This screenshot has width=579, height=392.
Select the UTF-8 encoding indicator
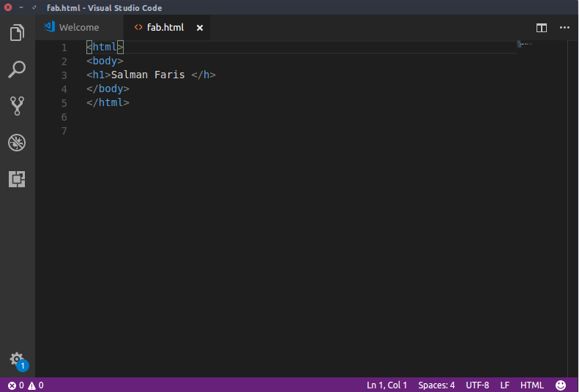coord(477,385)
